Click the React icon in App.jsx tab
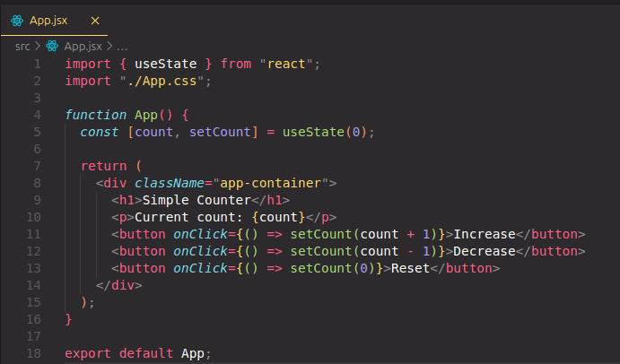Viewport: 620px width, 364px height. click(17, 20)
